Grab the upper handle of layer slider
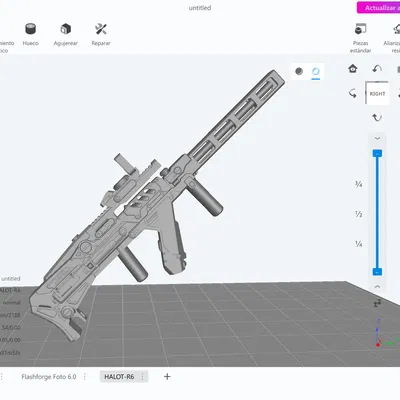The width and height of the screenshot is (400, 400). (377, 154)
